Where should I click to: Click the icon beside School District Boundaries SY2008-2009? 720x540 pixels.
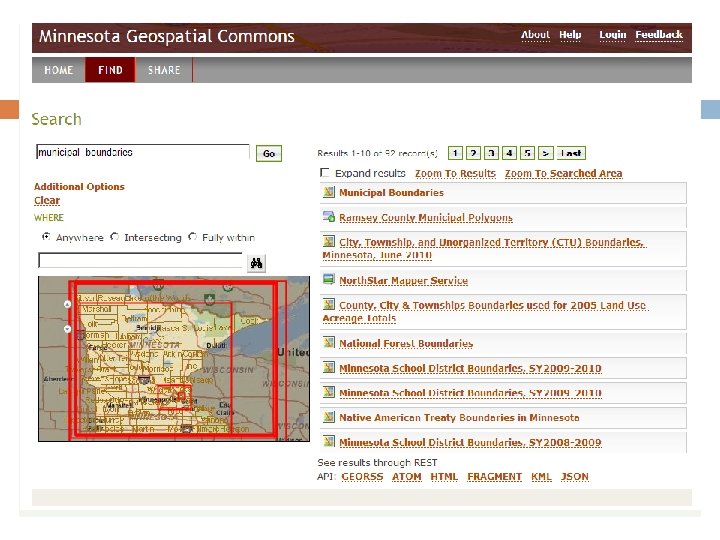pyautogui.click(x=329, y=441)
